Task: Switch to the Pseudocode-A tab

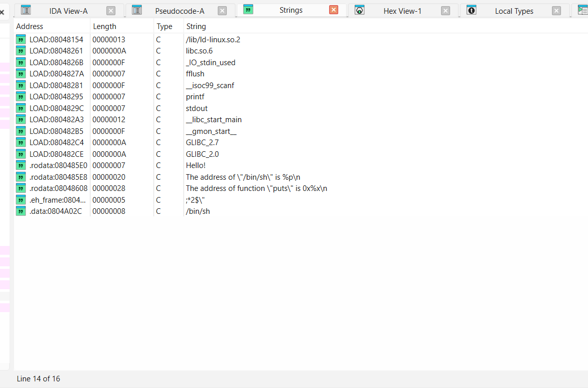Action: click(180, 11)
